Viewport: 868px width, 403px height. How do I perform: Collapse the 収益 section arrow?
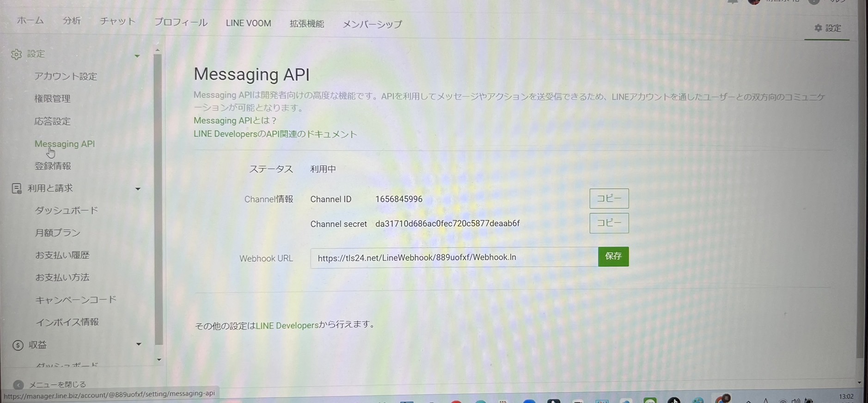coord(138,344)
